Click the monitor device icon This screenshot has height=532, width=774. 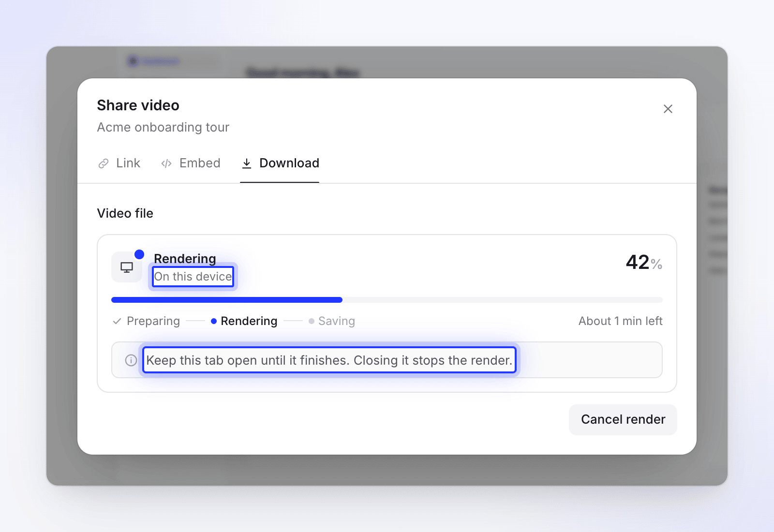[x=127, y=267]
